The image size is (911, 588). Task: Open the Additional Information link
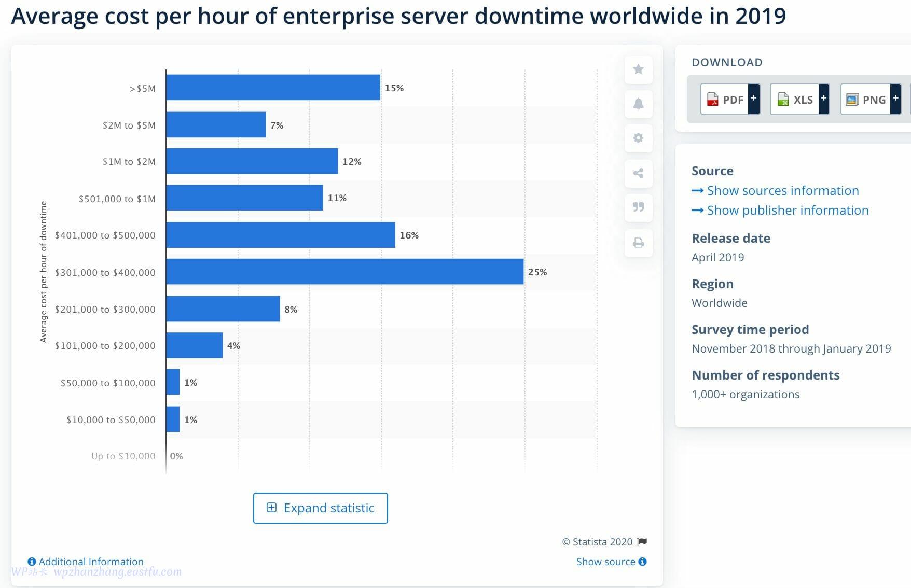click(x=91, y=562)
